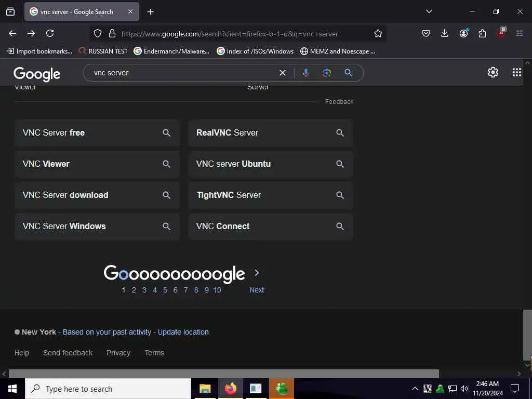Image resolution: width=532 pixels, height=399 pixels.
Task: Open the volume control in system tray
Action: [x=464, y=389]
